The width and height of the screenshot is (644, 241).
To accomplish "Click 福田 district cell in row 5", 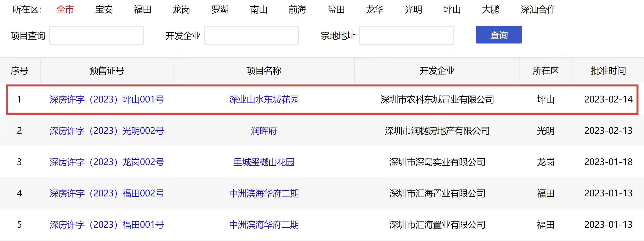I will coord(546,225).
